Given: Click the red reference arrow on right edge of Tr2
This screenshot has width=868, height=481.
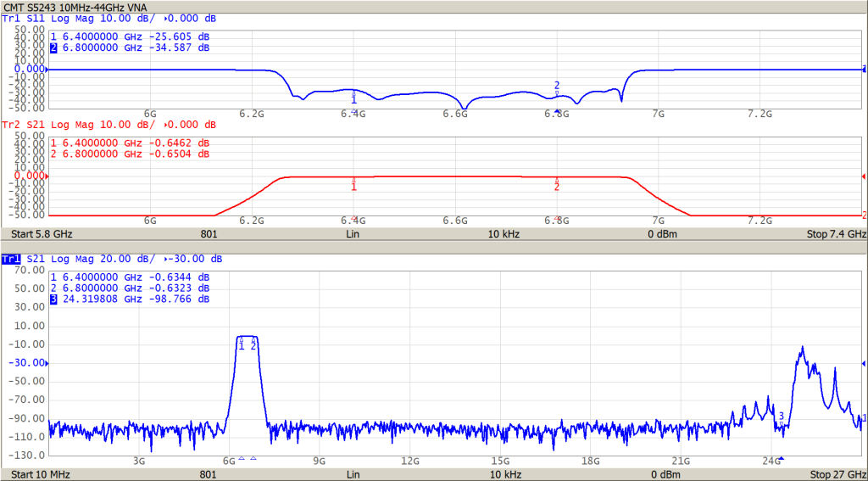Looking at the screenshot, I should [863, 176].
